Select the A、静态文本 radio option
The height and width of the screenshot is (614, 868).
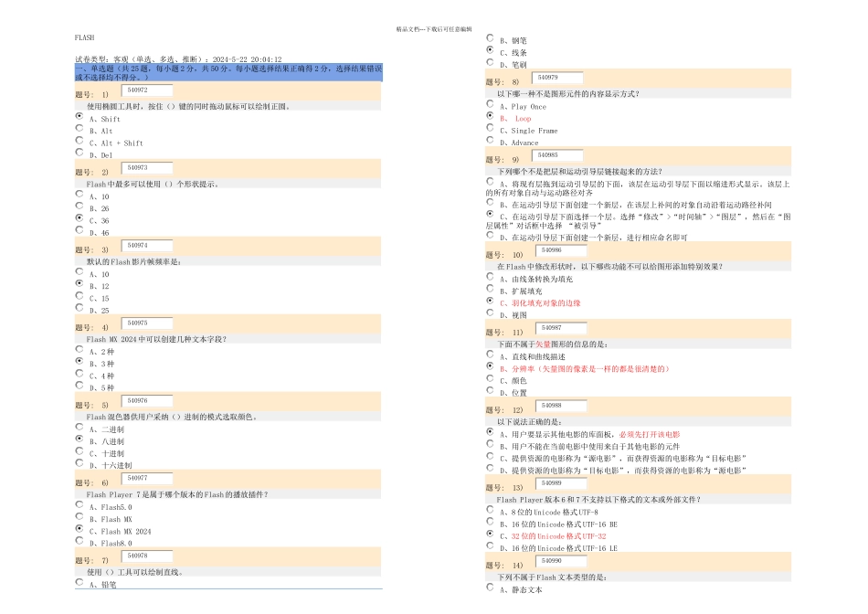click(490, 587)
